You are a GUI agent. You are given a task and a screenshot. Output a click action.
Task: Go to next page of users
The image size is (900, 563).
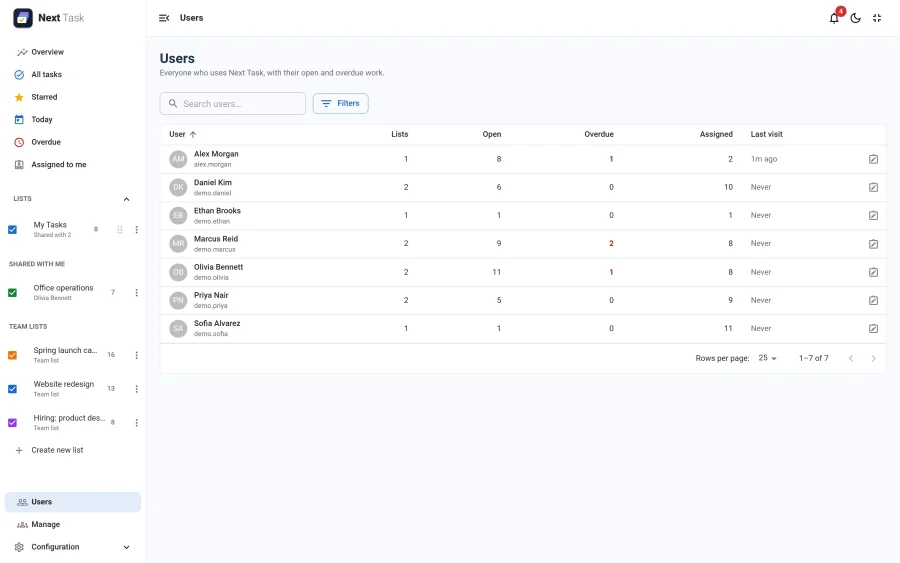tap(874, 358)
